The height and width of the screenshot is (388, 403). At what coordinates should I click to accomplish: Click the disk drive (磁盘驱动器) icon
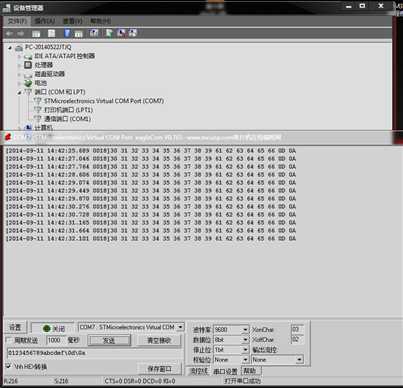coord(28,74)
